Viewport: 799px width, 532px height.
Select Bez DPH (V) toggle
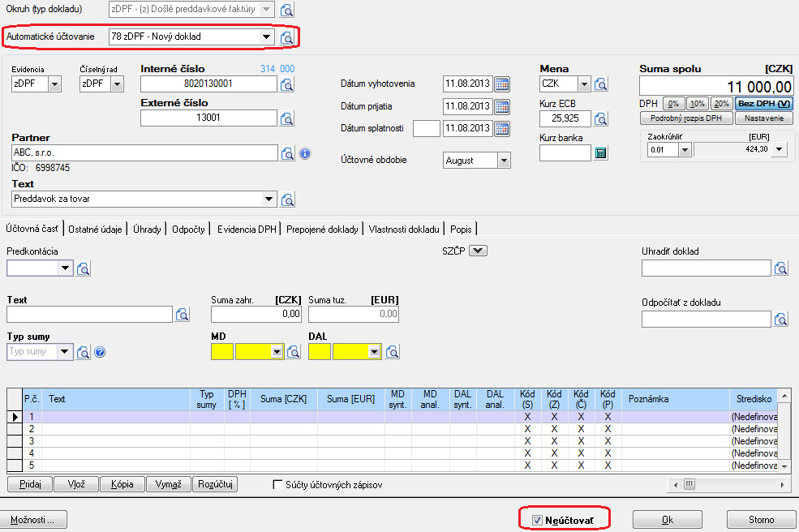(764, 104)
